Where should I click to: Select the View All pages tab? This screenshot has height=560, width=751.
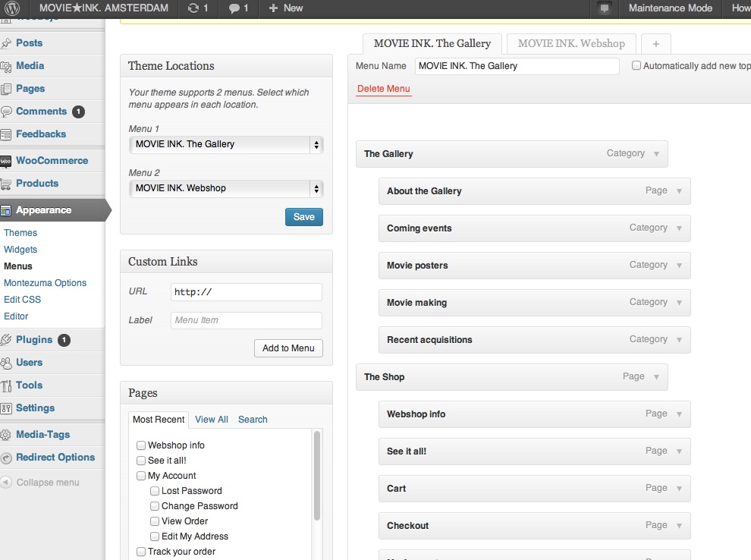click(x=212, y=420)
